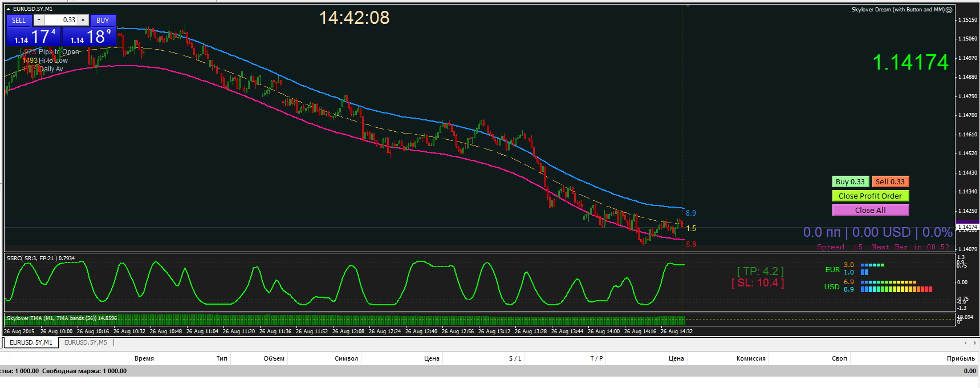Click the Комиссия column header
This screenshot has height=388, width=980.
coord(751,358)
